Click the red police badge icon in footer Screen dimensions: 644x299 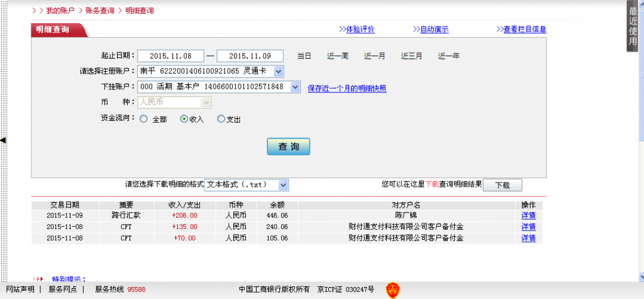[x=392, y=290]
